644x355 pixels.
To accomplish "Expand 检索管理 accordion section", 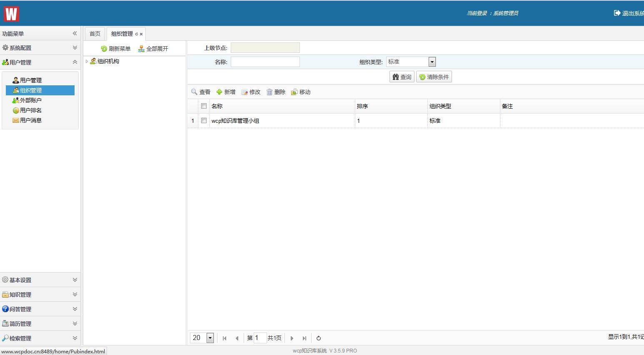I will point(40,338).
